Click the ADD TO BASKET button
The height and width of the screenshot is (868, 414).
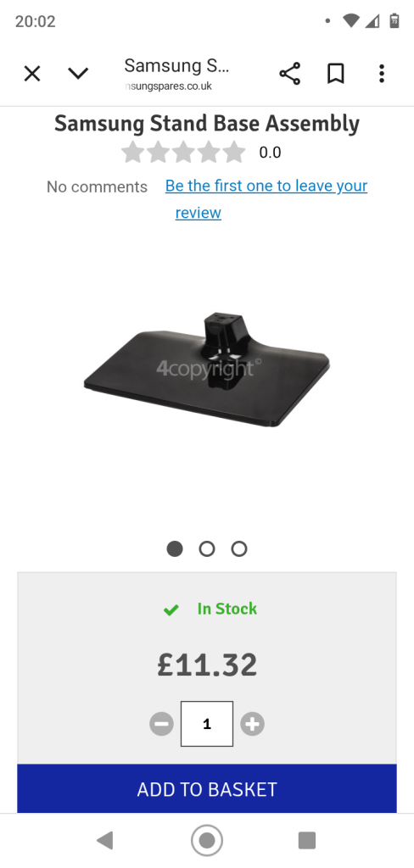(x=207, y=789)
